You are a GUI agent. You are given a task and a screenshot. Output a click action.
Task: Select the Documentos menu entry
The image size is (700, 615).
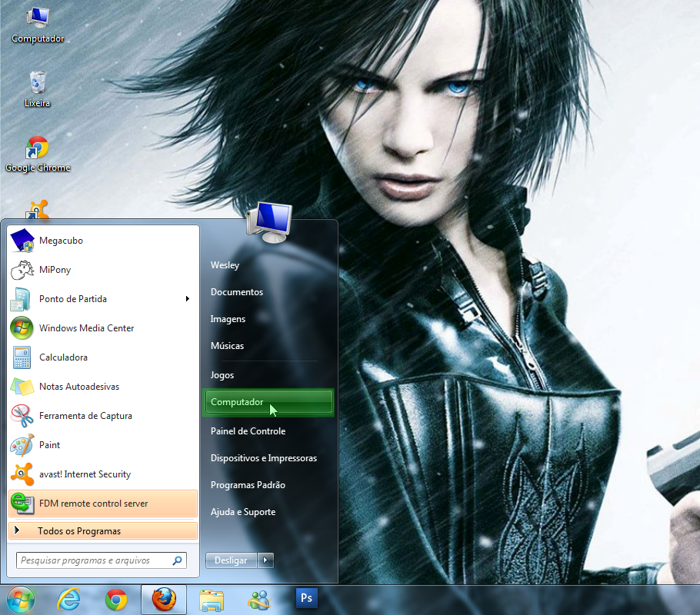(x=236, y=292)
